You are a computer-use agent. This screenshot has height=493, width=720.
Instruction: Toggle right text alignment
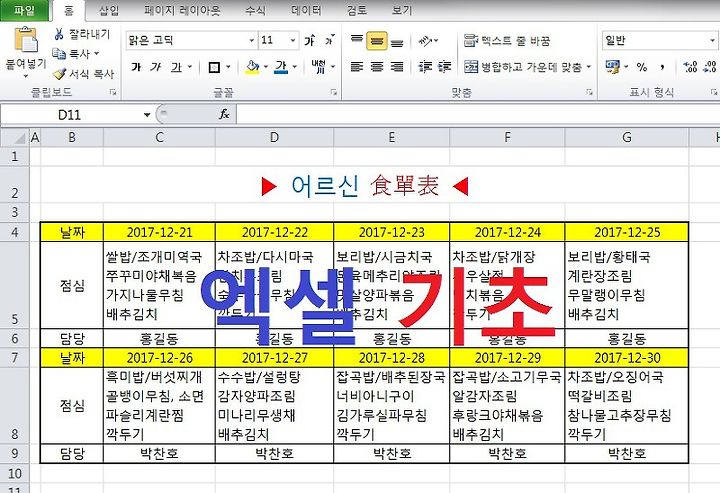pos(397,67)
